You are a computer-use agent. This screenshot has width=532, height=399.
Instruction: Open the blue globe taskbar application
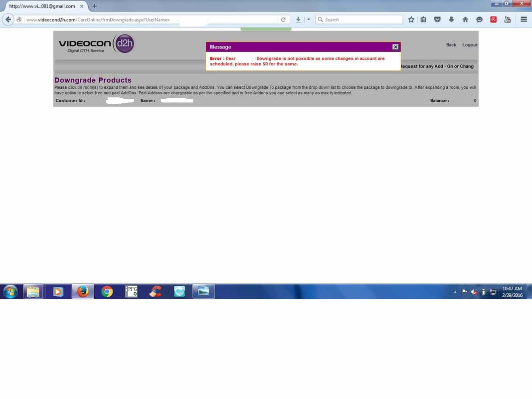[x=179, y=292]
